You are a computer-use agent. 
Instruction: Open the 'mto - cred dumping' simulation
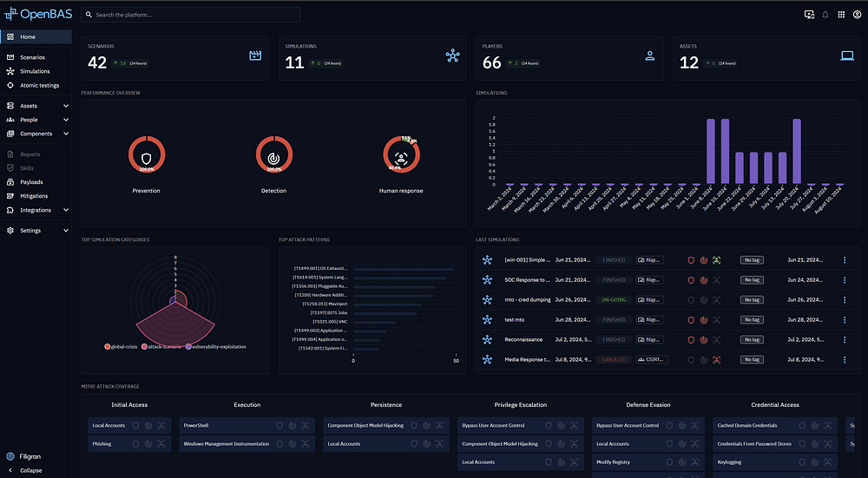click(x=527, y=299)
